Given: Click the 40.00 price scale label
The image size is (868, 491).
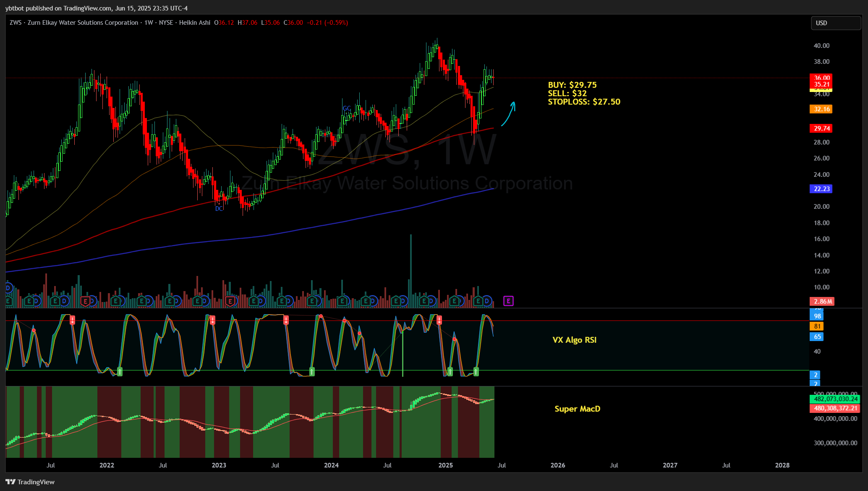Looking at the screenshot, I should [x=821, y=46].
